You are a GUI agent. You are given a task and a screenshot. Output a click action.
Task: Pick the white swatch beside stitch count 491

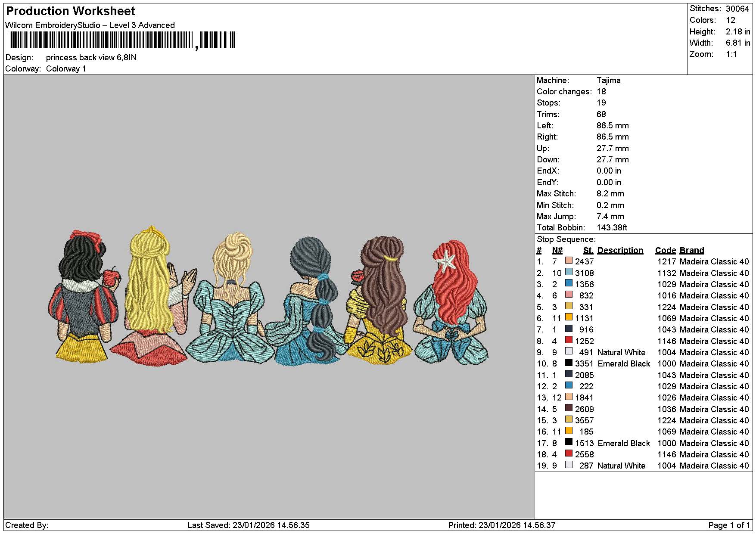pyautogui.click(x=569, y=351)
